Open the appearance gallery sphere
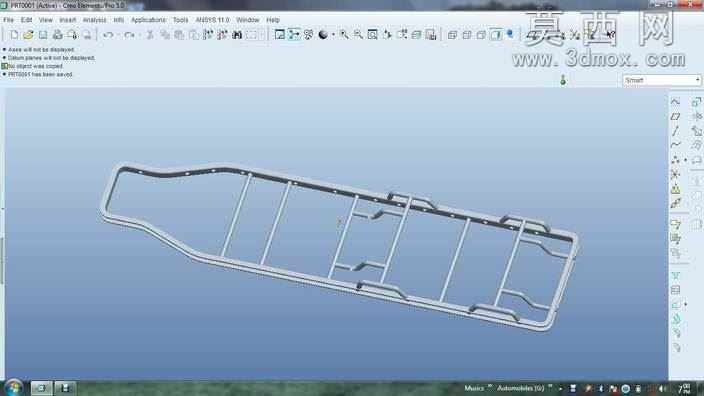704x396 pixels. pos(323,35)
